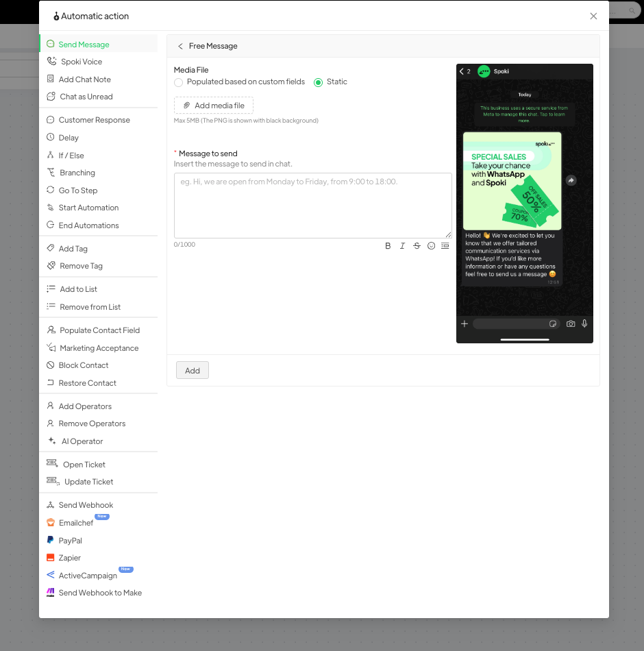Choose Populated based on custom fields
This screenshot has height=651, width=644.
pos(179,82)
